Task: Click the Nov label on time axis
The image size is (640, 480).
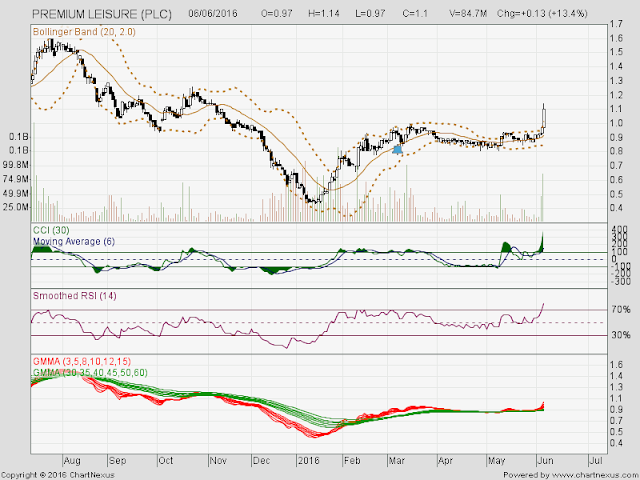Action: (x=218, y=461)
